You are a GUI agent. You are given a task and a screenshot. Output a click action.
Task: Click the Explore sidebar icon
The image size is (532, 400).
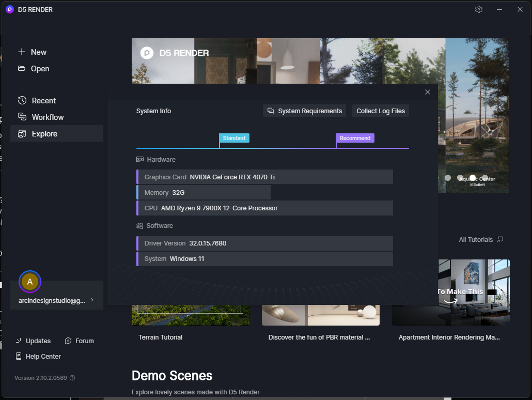(x=22, y=133)
